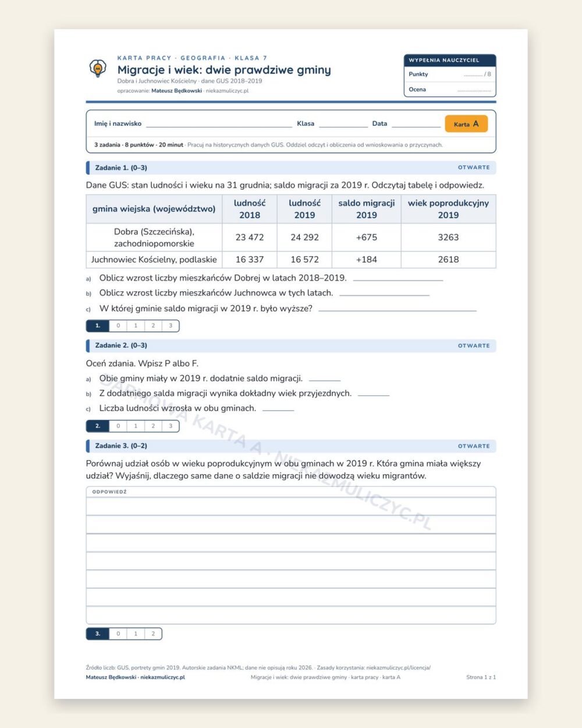
Task: Click the 'wiek poprodukcyjny 2019' column header
Action: tap(448, 209)
